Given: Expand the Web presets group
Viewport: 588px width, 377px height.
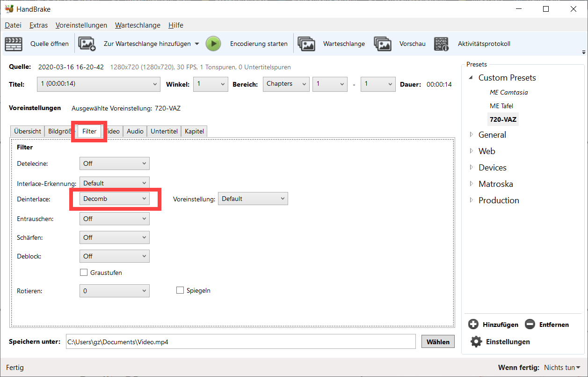Looking at the screenshot, I should click(472, 151).
